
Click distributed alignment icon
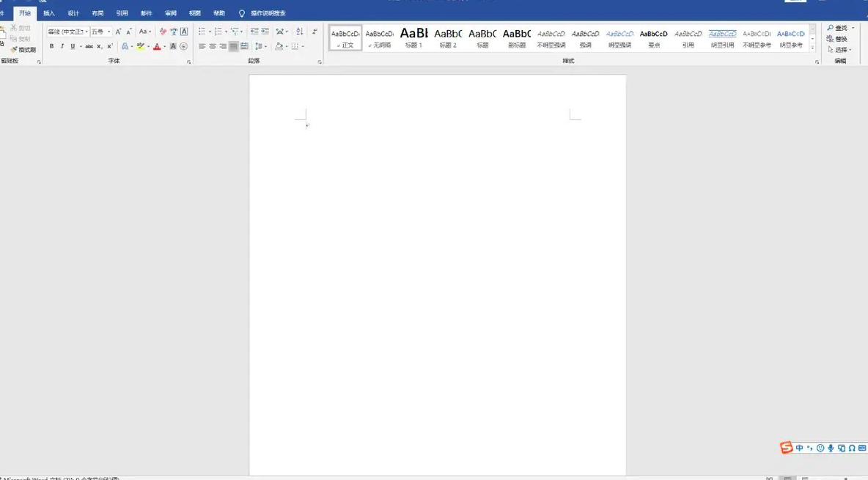click(x=244, y=46)
